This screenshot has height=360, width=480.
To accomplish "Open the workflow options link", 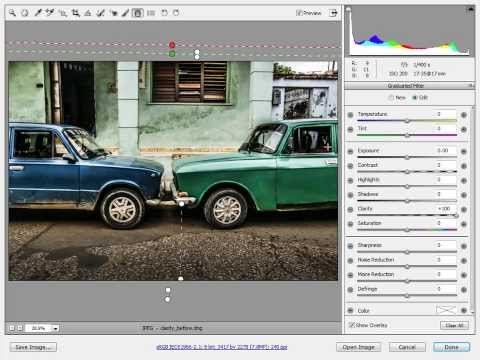I will coord(222,347).
